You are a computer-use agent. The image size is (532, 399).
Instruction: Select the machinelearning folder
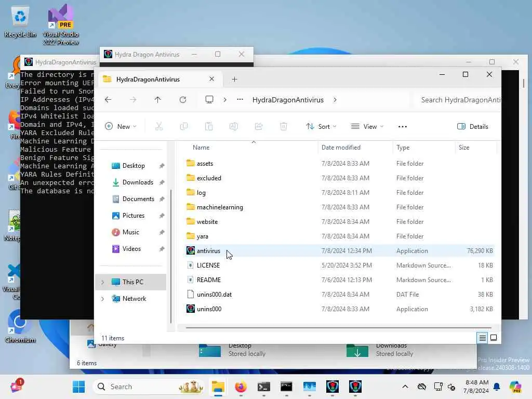[x=220, y=207]
